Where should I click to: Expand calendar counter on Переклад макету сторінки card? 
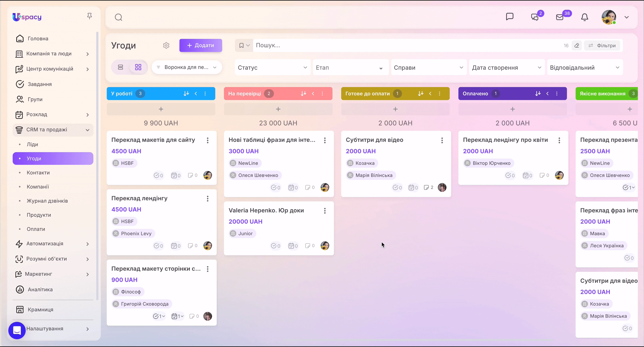(x=177, y=316)
